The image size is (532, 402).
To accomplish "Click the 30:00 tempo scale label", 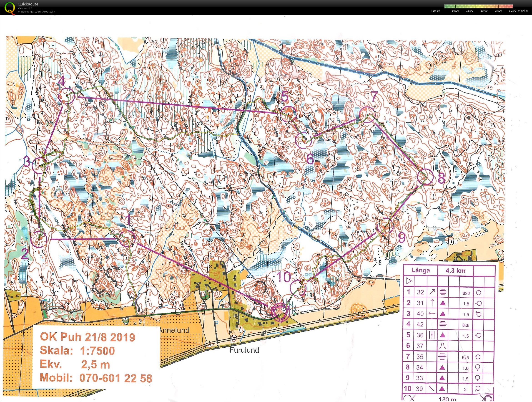I will tap(513, 11).
